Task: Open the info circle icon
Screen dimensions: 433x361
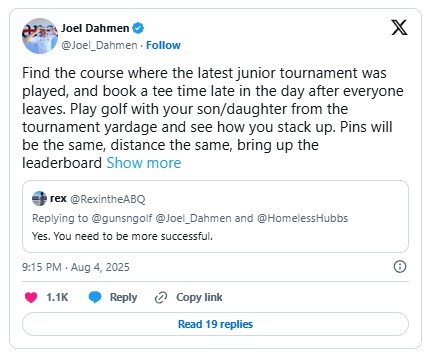Action: pyautogui.click(x=400, y=267)
